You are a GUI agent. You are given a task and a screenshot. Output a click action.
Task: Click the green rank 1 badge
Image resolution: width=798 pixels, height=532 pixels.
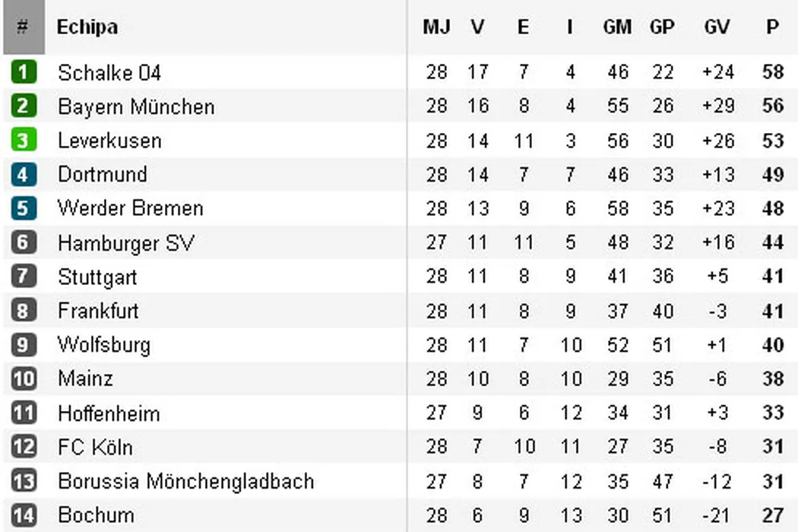[24, 72]
